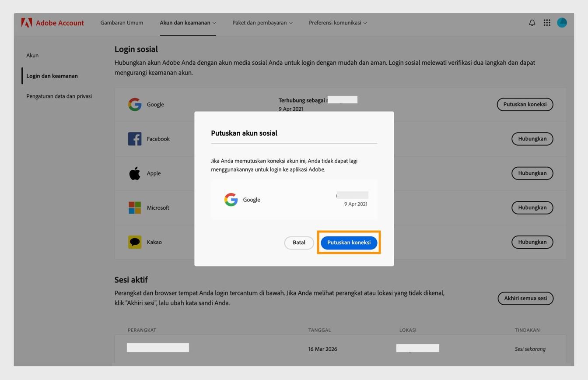Click Hubungkan next to Kakao

tap(532, 241)
